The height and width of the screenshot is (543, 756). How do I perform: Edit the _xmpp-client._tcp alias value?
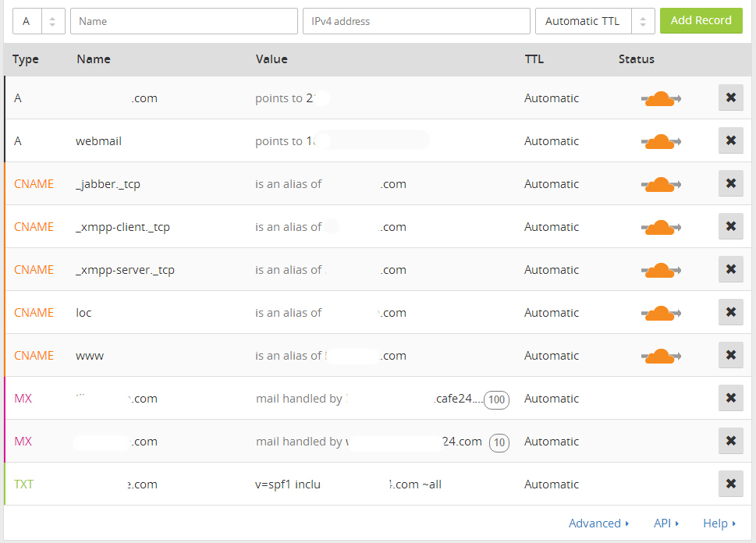click(x=331, y=227)
